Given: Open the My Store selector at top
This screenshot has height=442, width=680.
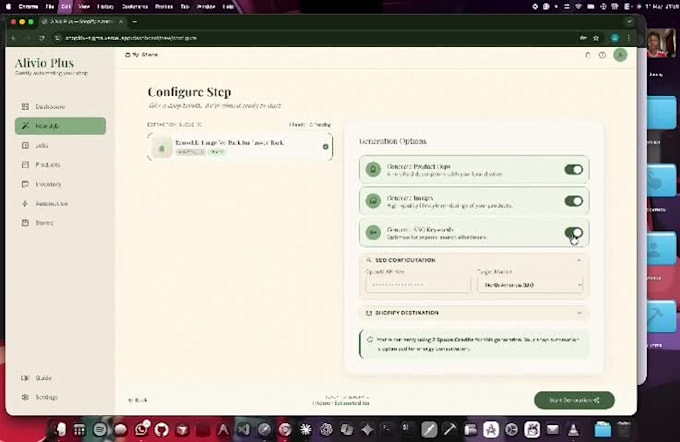Looking at the screenshot, I should [141, 55].
